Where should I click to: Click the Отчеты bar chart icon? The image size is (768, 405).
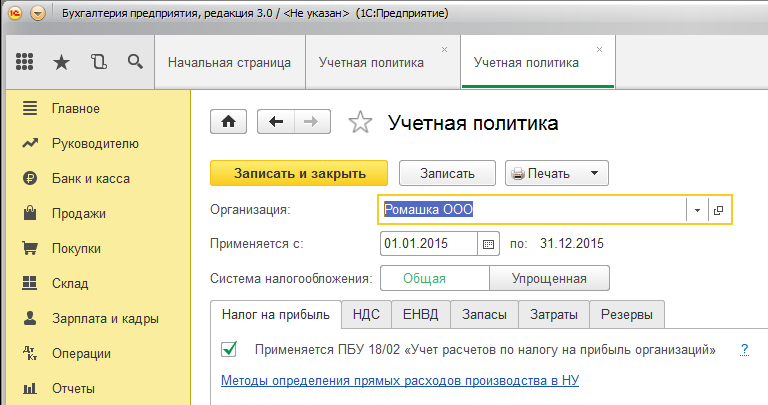[x=30, y=388]
